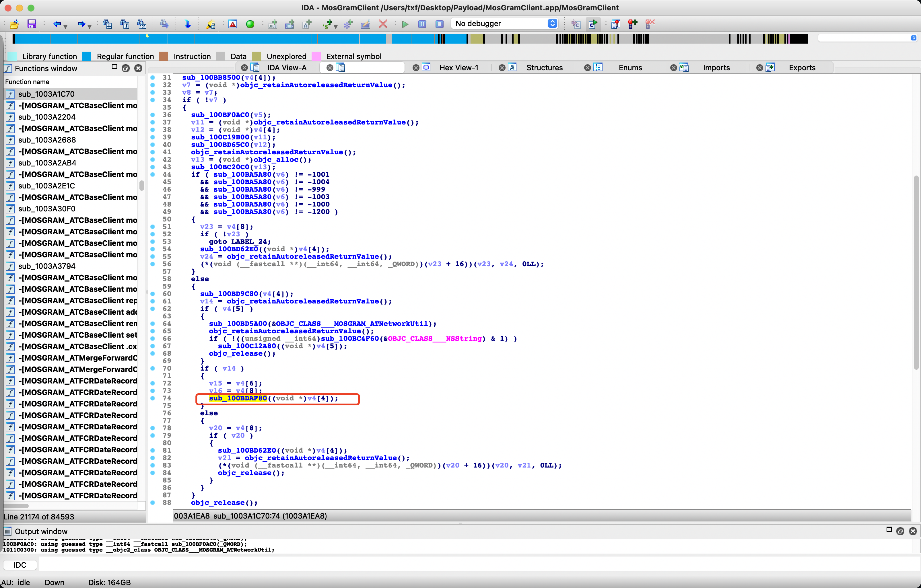Click the IDC language button
921x588 pixels.
click(x=20, y=565)
